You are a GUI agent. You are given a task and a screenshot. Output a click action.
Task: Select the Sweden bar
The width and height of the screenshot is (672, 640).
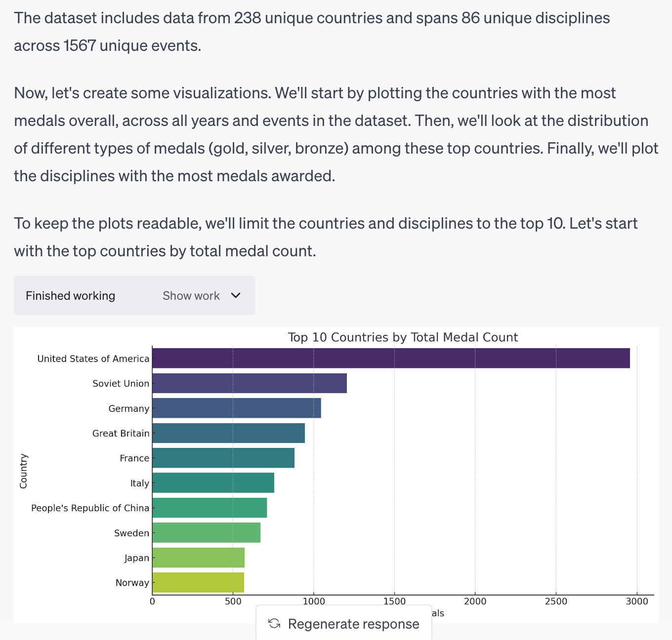(206, 532)
